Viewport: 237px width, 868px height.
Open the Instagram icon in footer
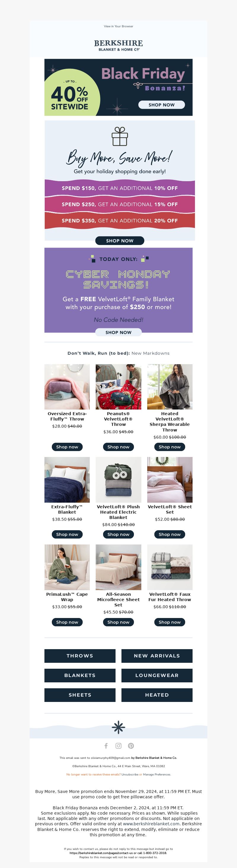point(118,746)
